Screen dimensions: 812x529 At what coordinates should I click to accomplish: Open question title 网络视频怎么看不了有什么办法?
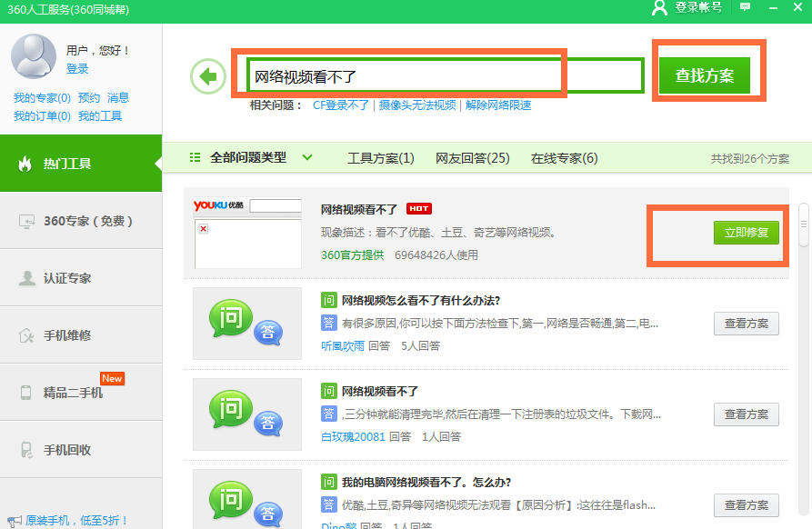click(x=420, y=301)
